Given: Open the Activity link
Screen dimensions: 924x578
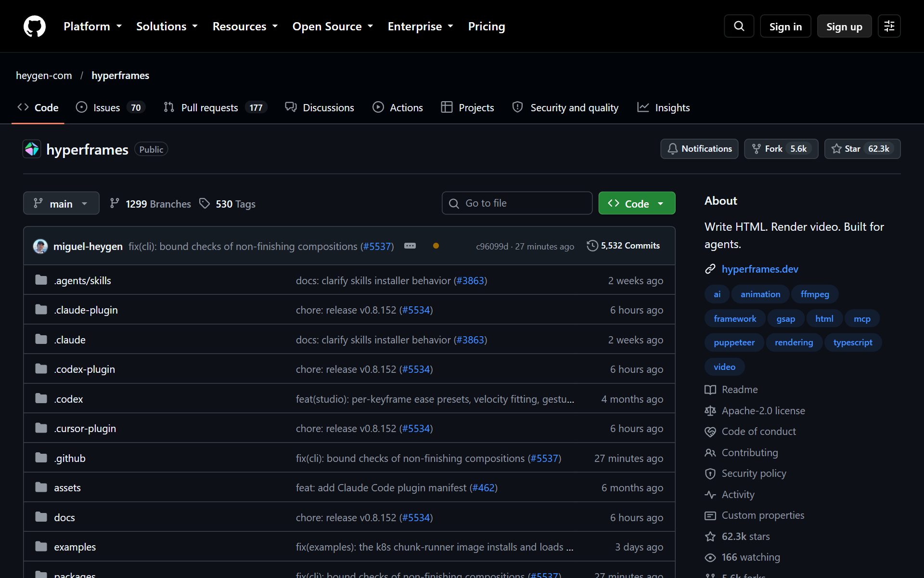Looking at the screenshot, I should click(x=730, y=495).
